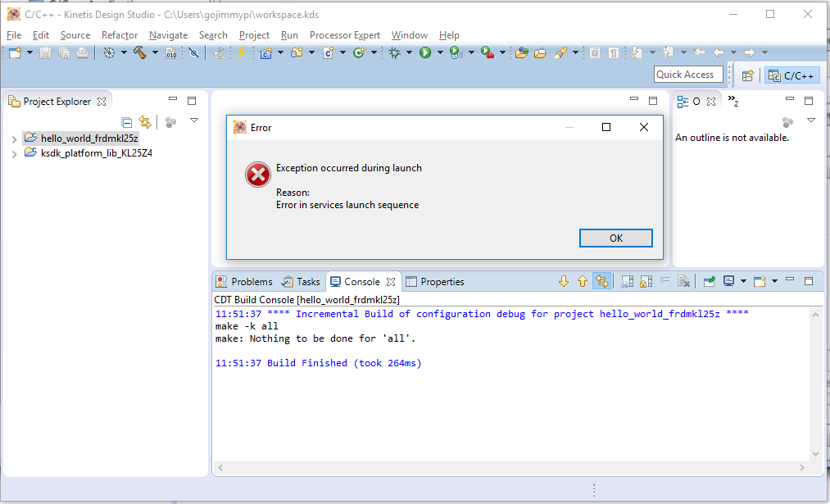Click the green New Class icon
830x504 pixels.
tap(359, 52)
